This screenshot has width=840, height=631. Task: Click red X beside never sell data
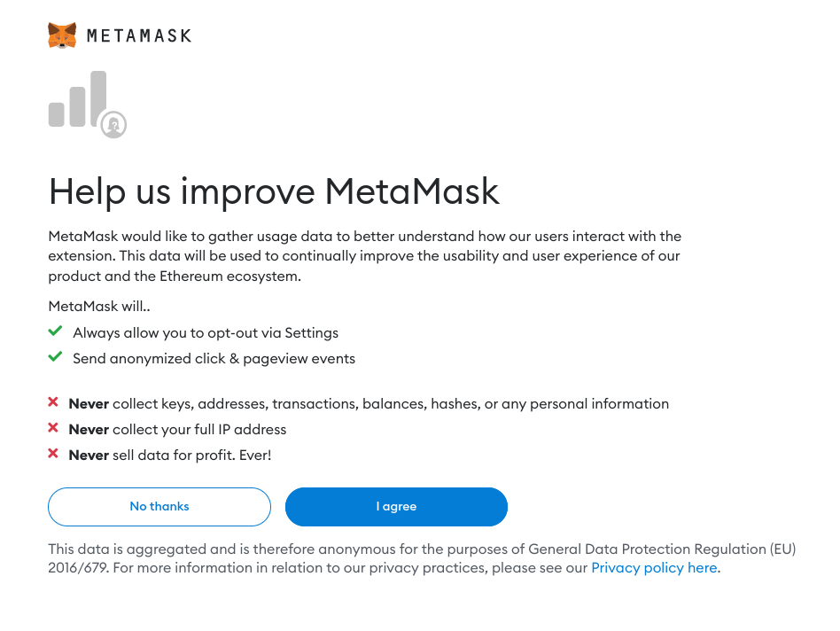(54, 455)
